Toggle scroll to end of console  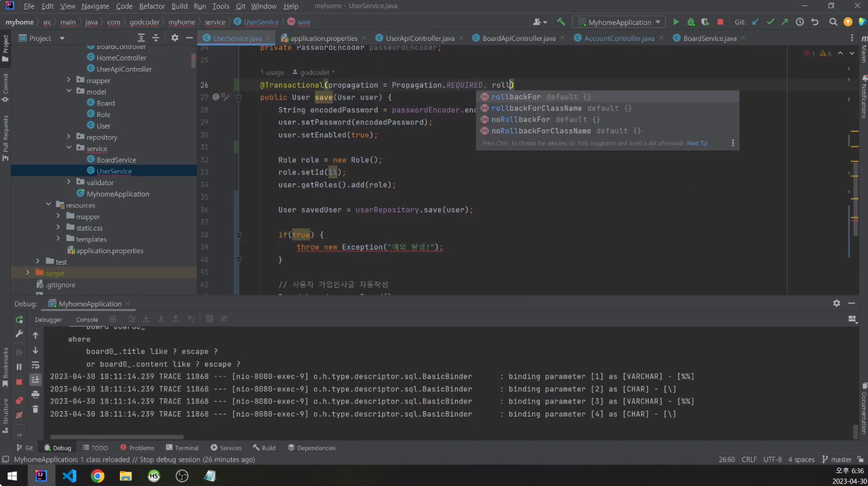tap(35, 379)
